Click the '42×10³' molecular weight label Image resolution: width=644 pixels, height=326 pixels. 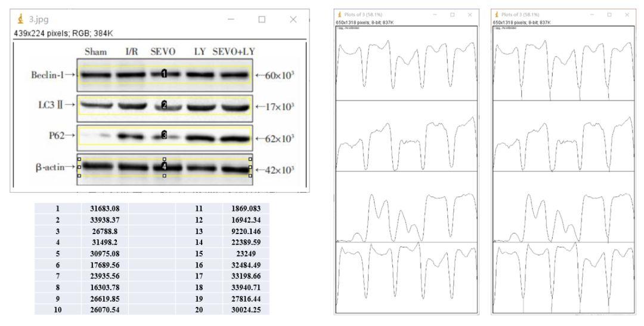point(280,170)
